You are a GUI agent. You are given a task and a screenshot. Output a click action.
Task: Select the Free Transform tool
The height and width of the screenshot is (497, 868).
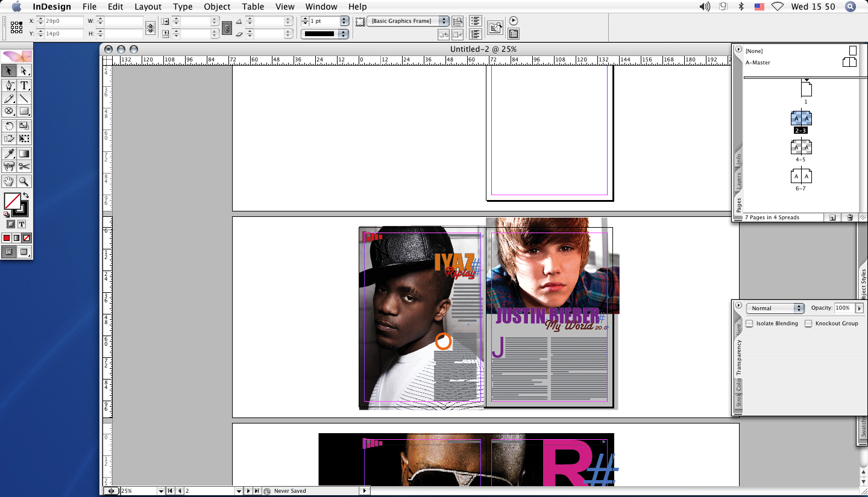(24, 138)
